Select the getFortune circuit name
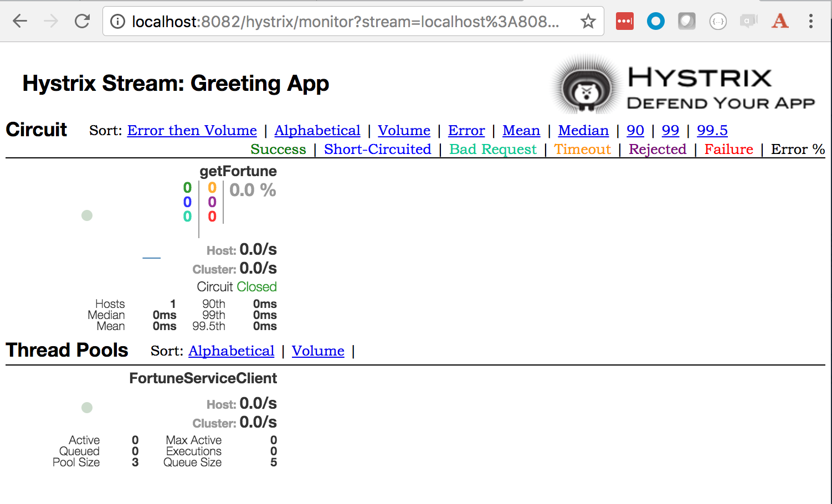 (238, 171)
